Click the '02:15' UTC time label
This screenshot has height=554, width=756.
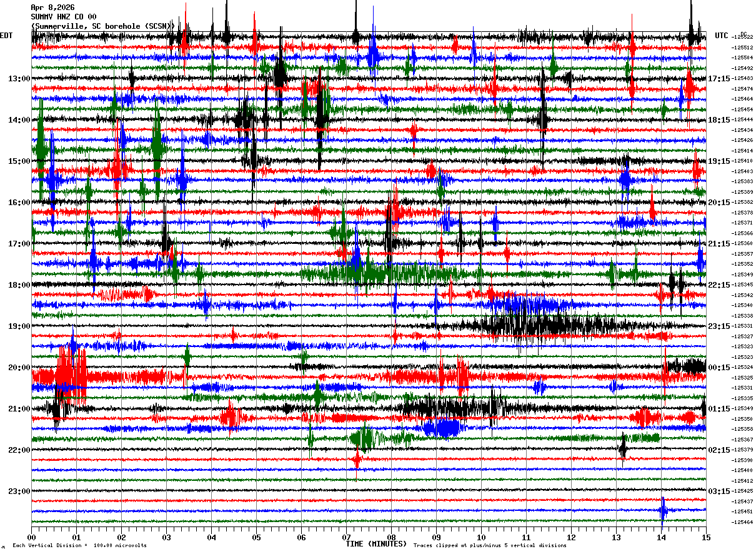coord(719,450)
